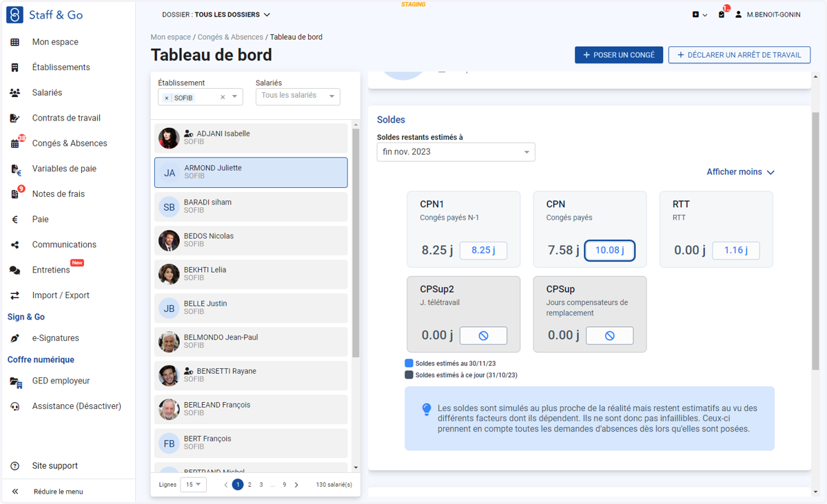Click the Communications share icon
Image resolution: width=827 pixels, height=504 pixels.
point(15,245)
